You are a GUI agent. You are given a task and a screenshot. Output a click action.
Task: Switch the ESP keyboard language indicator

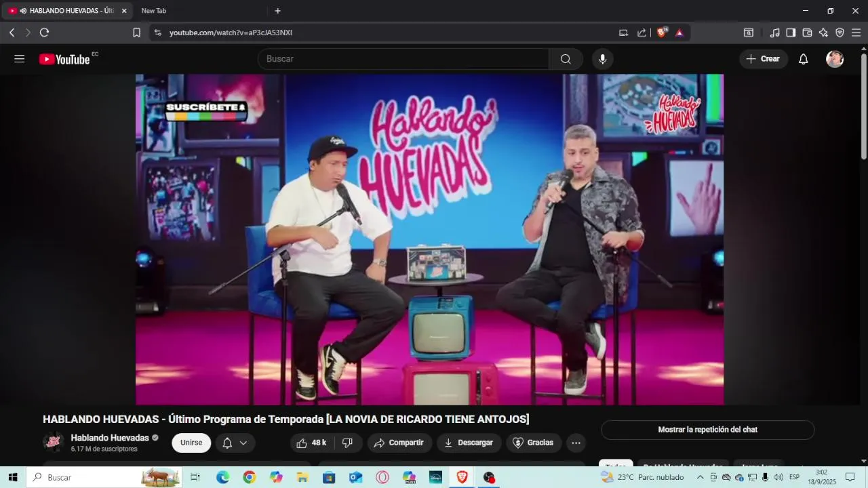[x=794, y=477]
